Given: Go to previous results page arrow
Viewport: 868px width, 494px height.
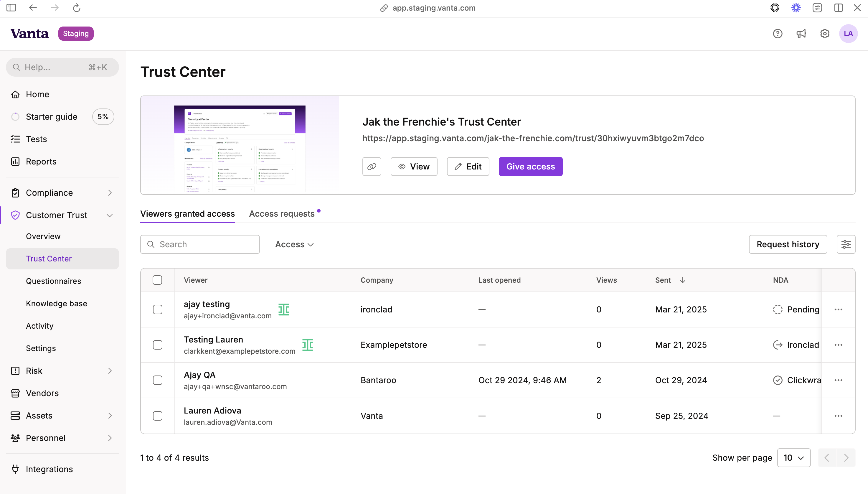Looking at the screenshot, I should (827, 458).
